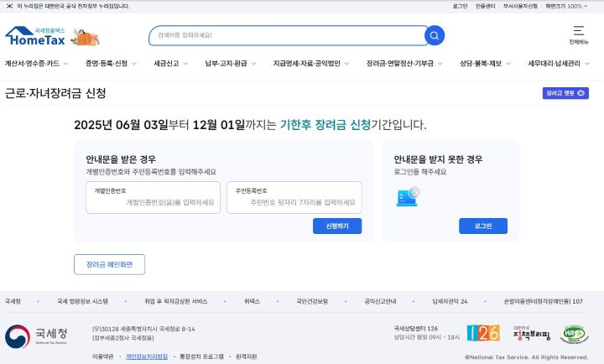Click the 국세상담센터 126 text
Screen dimensions: 604x364
click(x=415, y=329)
